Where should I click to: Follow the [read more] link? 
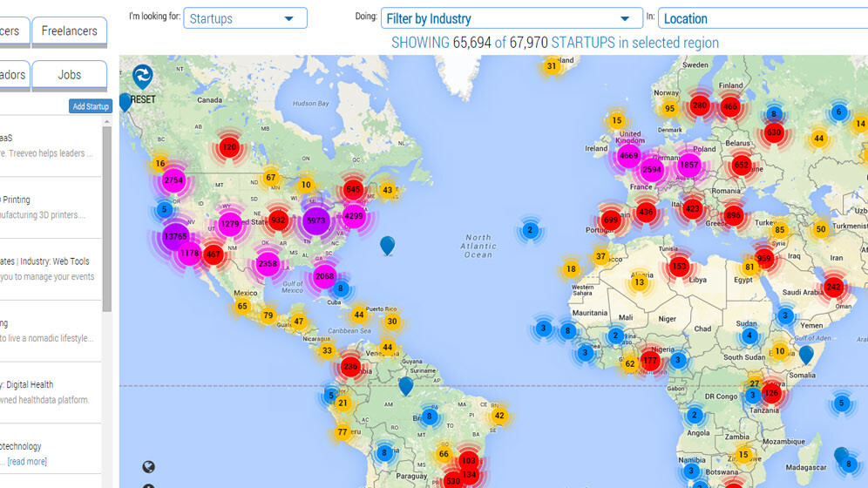pos(27,461)
